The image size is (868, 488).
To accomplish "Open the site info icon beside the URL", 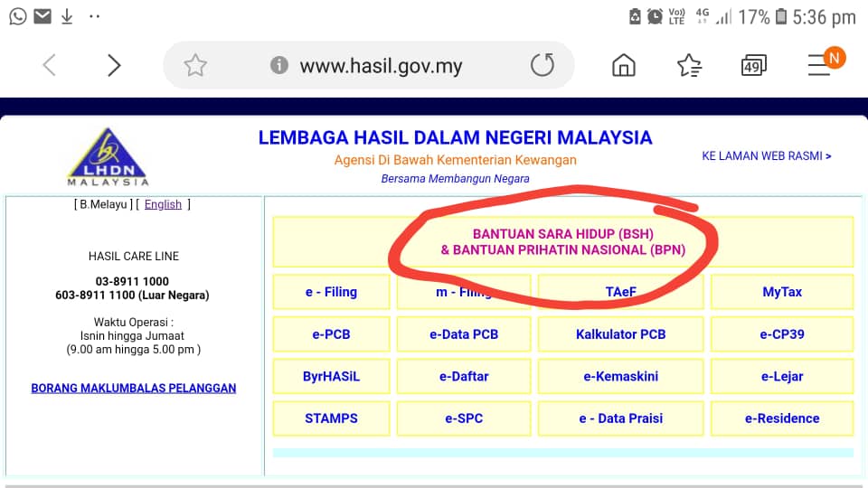I will (279, 65).
